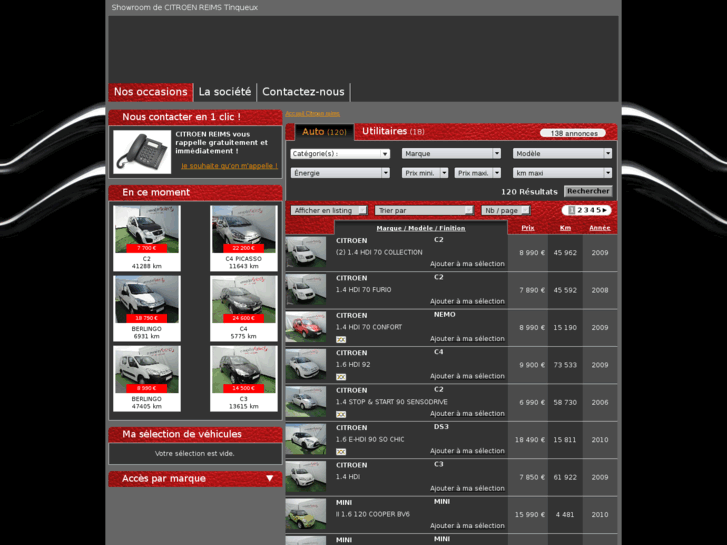Add NEMO 1.4 HDI 70 CONFORT to selection
727x545 pixels.
point(467,339)
